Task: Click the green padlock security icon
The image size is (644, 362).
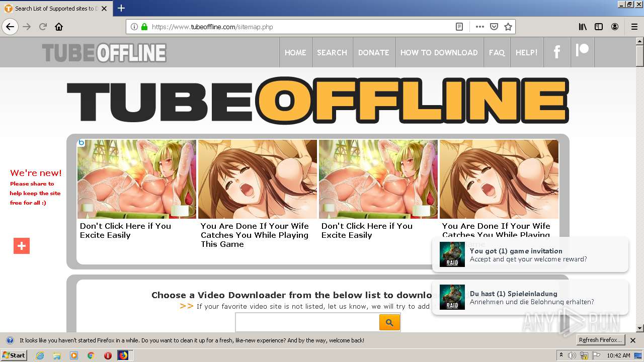Action: (x=144, y=27)
